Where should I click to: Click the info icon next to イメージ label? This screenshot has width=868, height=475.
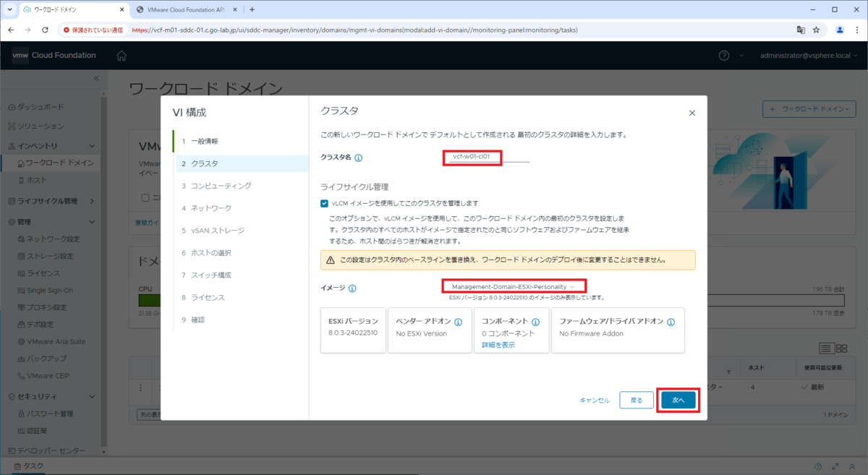352,288
